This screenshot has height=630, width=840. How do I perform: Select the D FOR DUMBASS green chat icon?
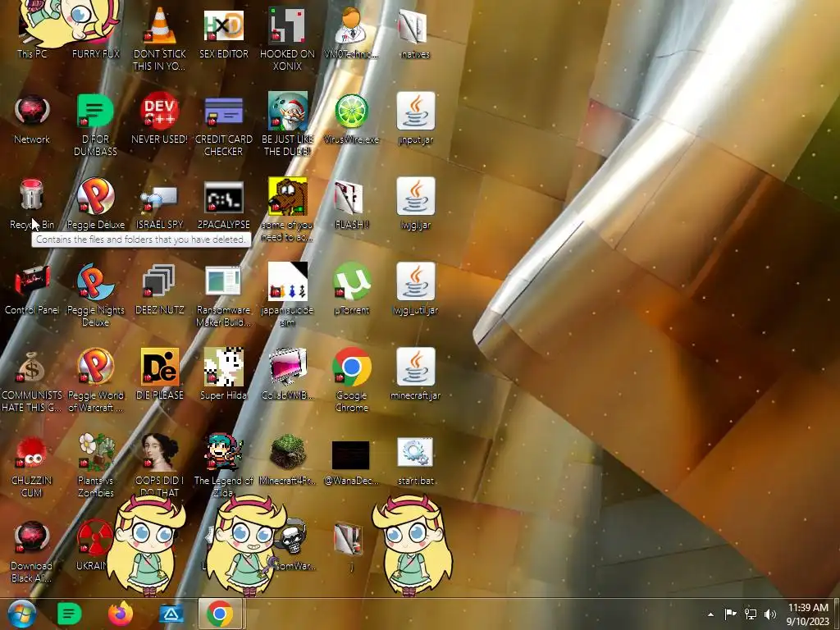(95, 112)
